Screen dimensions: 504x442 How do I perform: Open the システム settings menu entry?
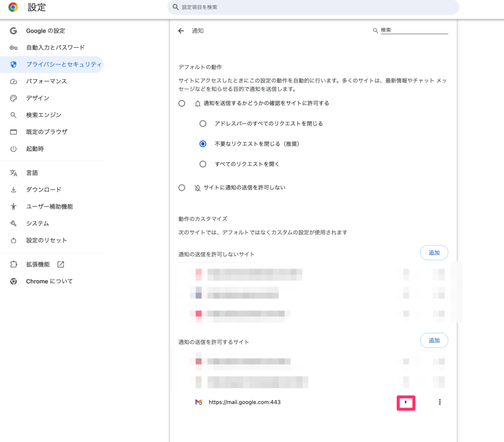tap(13, 223)
